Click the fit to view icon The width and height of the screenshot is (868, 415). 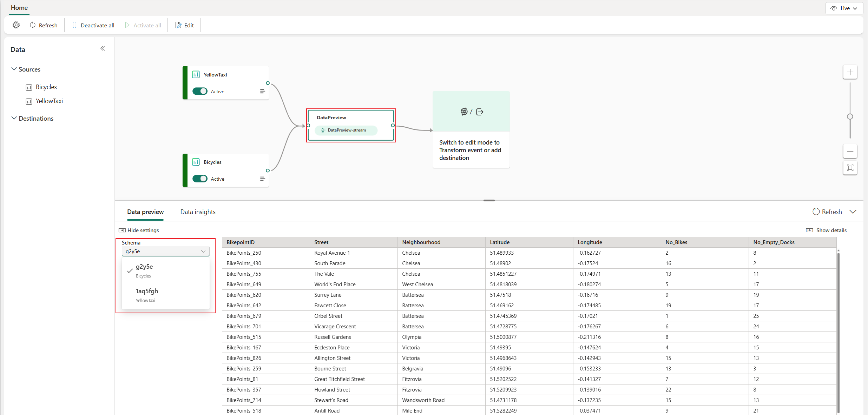point(850,168)
